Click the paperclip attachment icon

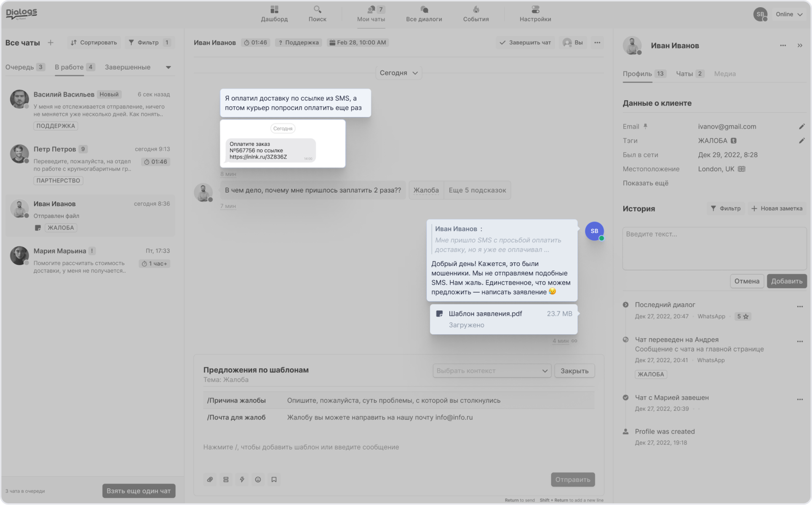point(210,479)
